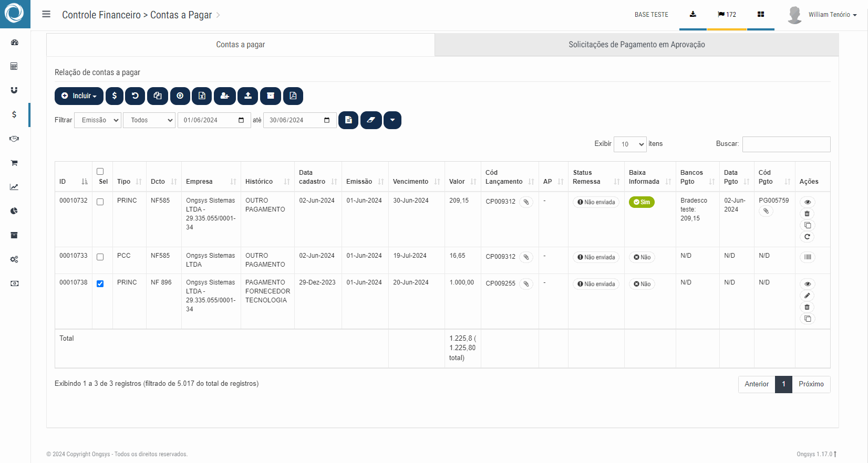Toggle the select-all checkbox in Sel header
Image resolution: width=868 pixels, height=463 pixels.
(x=100, y=172)
